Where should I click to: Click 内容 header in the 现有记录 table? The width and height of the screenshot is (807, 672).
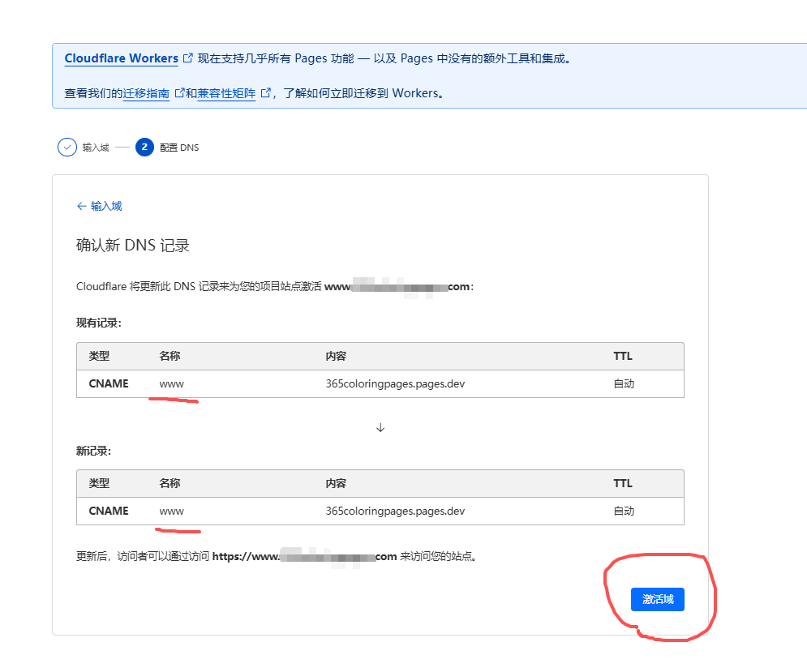[336, 356]
